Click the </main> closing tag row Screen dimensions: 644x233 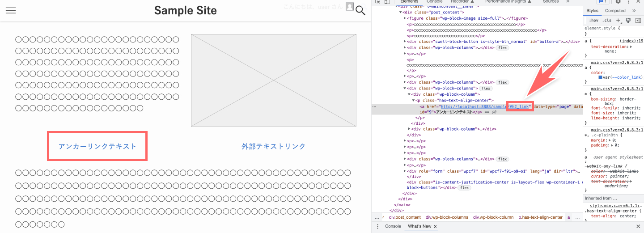point(402,205)
